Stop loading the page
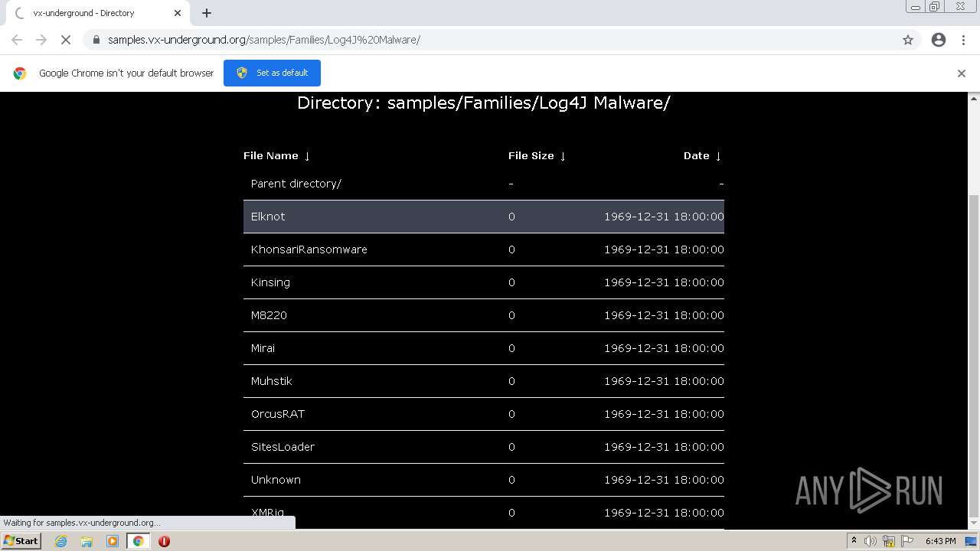The image size is (980, 551). tap(66, 40)
